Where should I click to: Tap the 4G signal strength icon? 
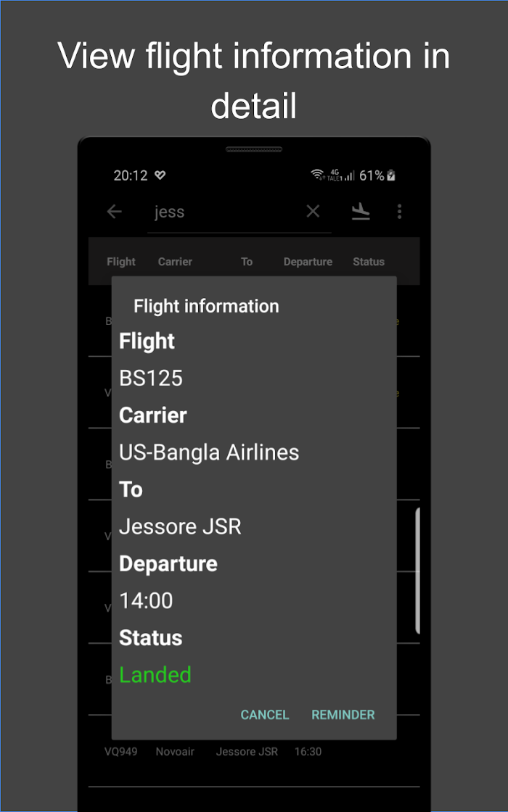click(341, 175)
